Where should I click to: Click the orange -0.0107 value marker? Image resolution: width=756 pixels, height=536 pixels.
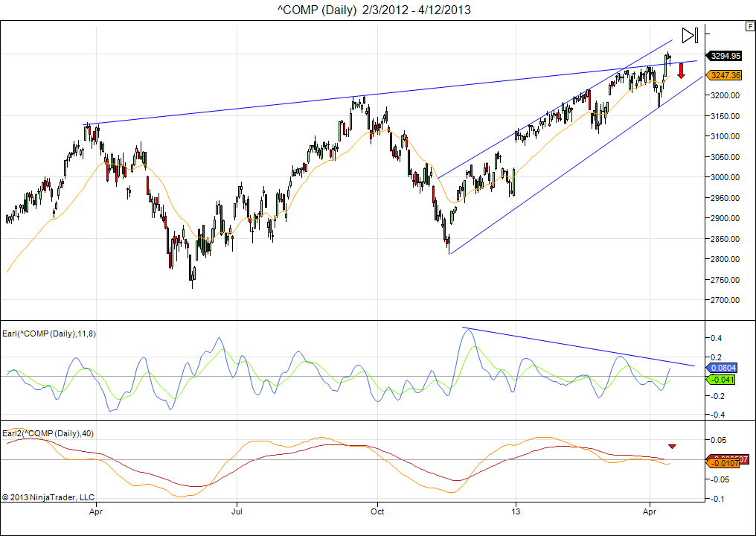[x=724, y=464]
